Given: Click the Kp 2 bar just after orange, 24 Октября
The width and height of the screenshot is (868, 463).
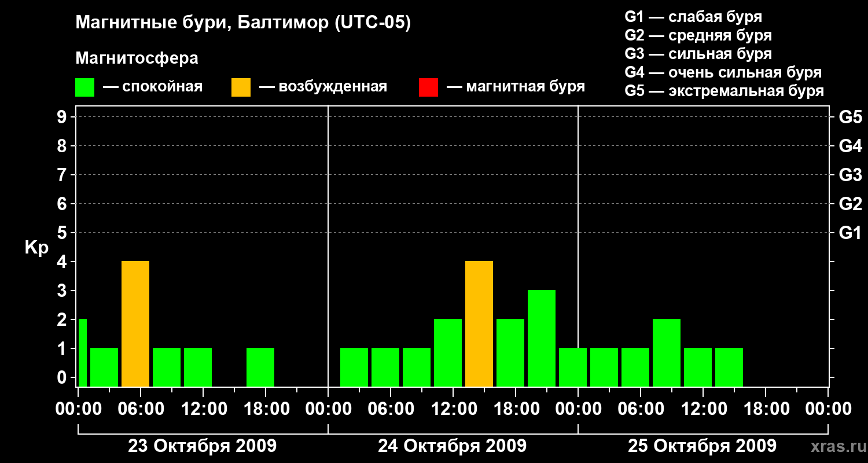Looking at the screenshot, I should coord(510,352).
